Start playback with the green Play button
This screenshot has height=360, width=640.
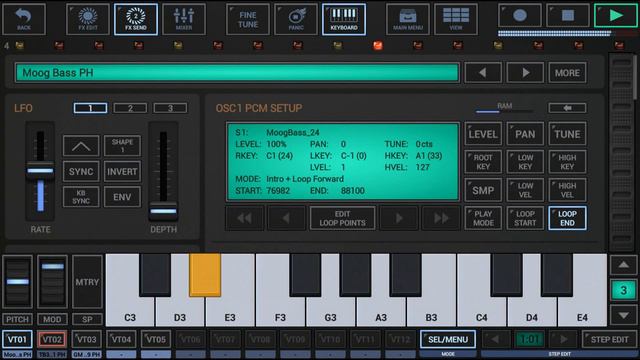[x=616, y=16]
